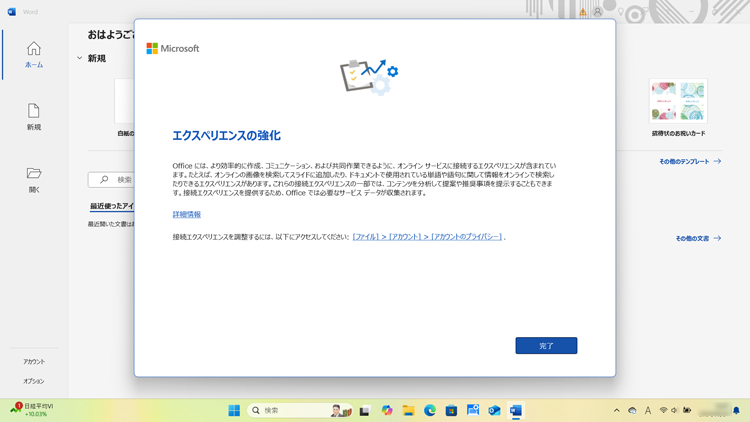Open the Windows Start menu
The image size is (750, 422).
click(x=234, y=410)
